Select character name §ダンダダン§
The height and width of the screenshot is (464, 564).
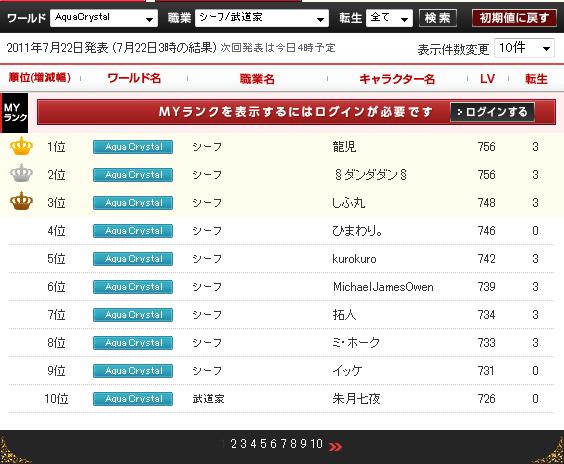click(370, 175)
